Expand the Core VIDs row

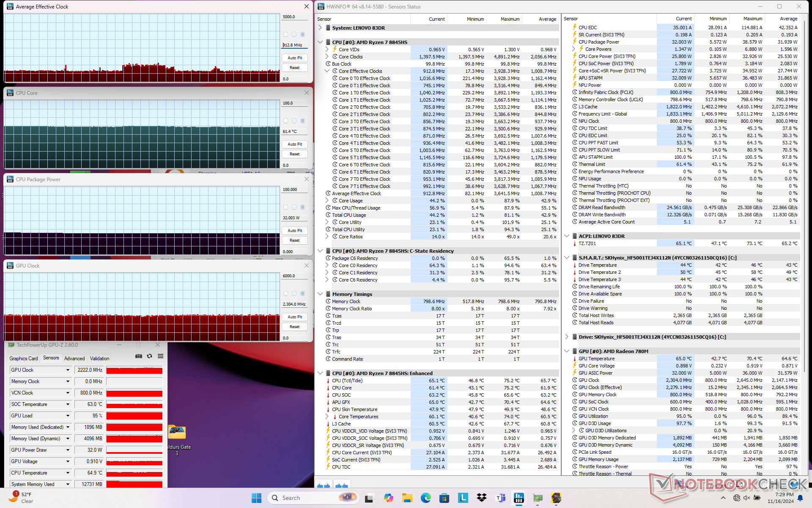[327, 50]
